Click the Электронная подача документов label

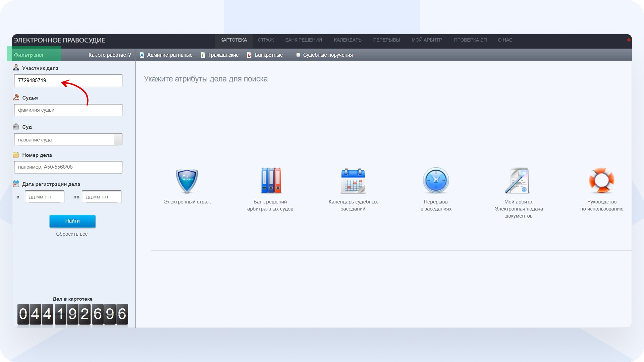(519, 212)
